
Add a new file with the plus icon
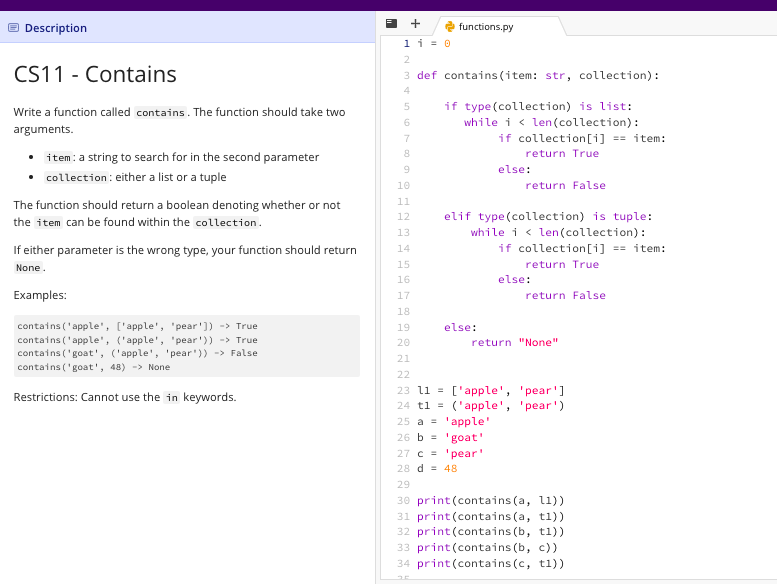pyautogui.click(x=415, y=23)
